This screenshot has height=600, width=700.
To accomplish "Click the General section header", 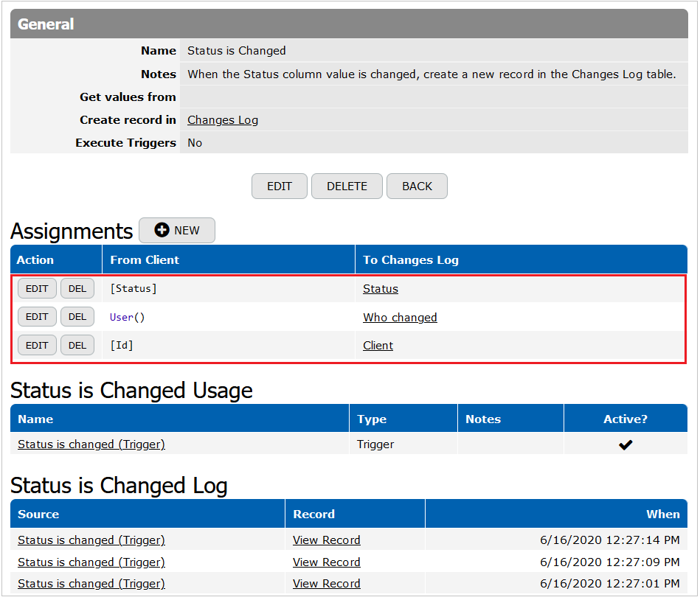I will (349, 24).
